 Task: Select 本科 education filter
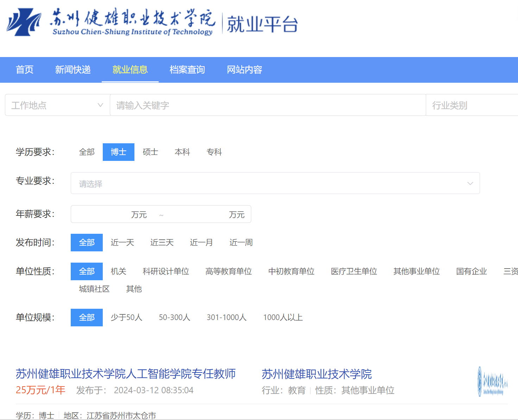click(182, 152)
